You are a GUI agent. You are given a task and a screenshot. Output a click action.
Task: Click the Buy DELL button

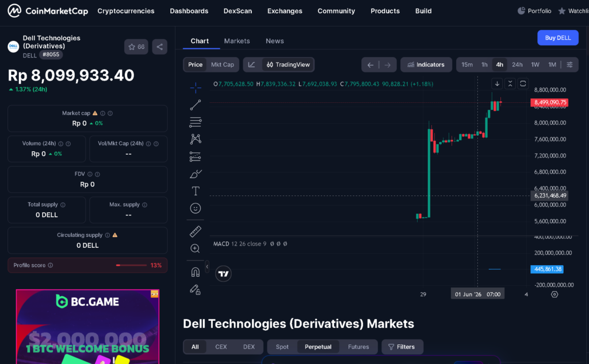click(x=558, y=37)
